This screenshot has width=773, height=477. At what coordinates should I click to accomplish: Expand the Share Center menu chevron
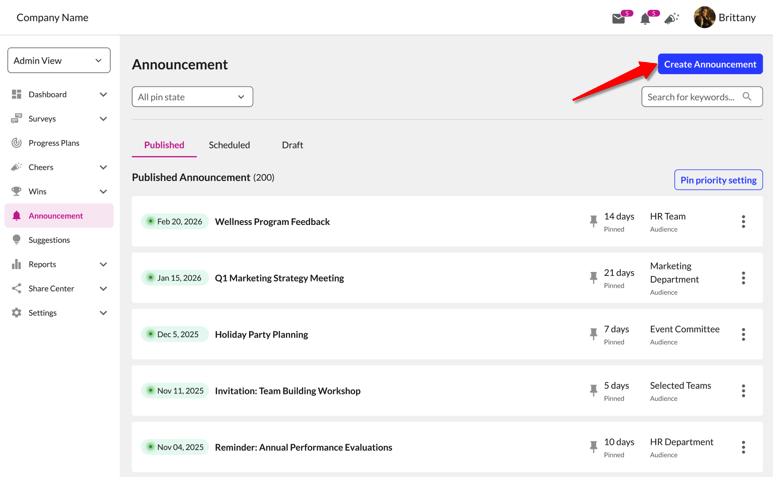(x=103, y=288)
